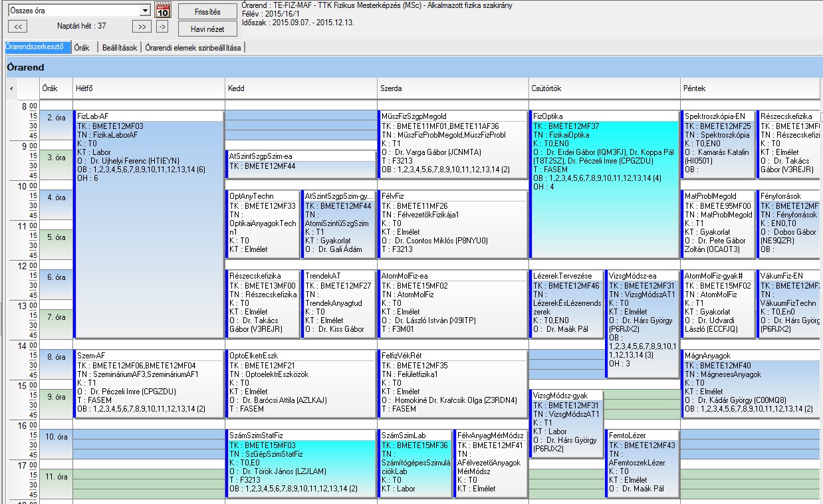Click the Péntek column header
The image size is (823, 504).
pyautogui.click(x=751, y=88)
